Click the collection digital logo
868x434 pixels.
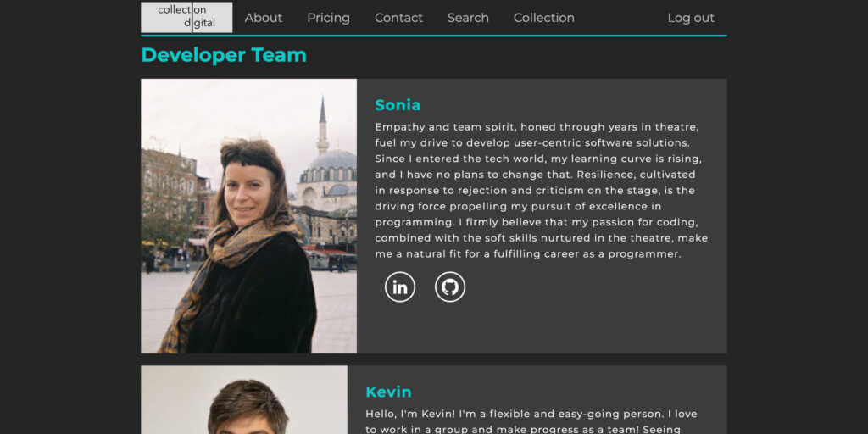click(186, 17)
